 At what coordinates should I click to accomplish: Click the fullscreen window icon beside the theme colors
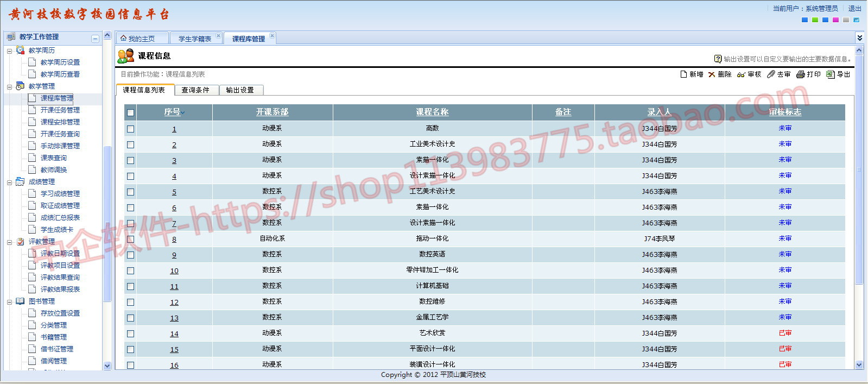pos(856,20)
